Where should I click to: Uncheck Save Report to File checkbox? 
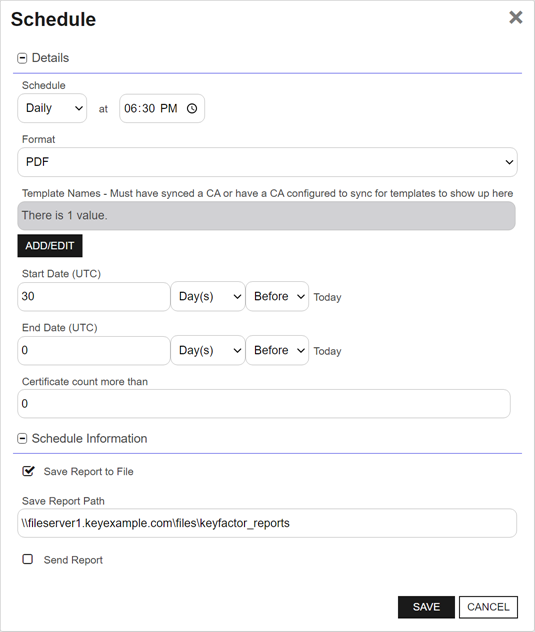[28, 471]
